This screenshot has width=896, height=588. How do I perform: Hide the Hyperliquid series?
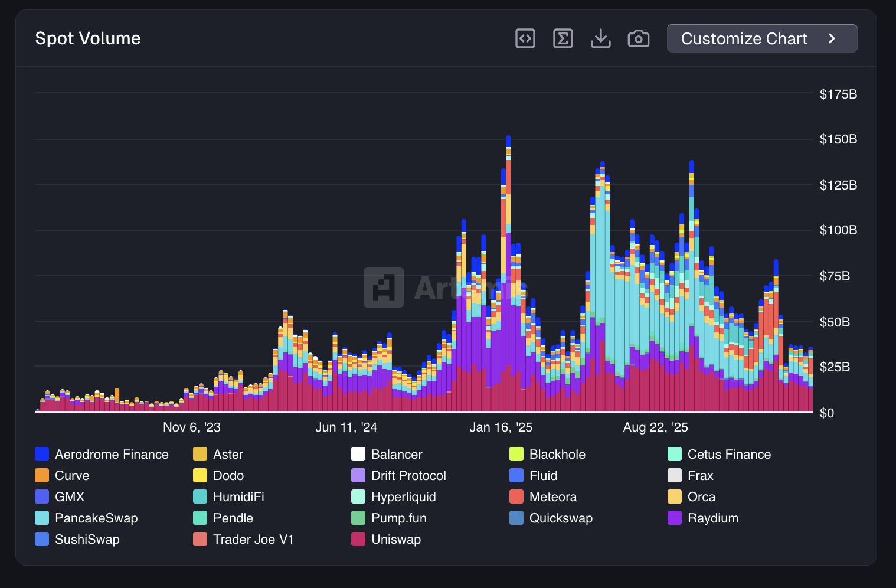pyautogui.click(x=393, y=496)
